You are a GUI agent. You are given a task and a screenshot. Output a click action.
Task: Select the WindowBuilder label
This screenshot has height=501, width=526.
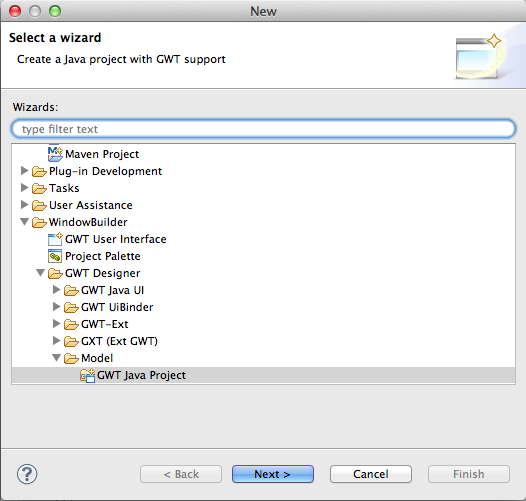click(x=88, y=222)
